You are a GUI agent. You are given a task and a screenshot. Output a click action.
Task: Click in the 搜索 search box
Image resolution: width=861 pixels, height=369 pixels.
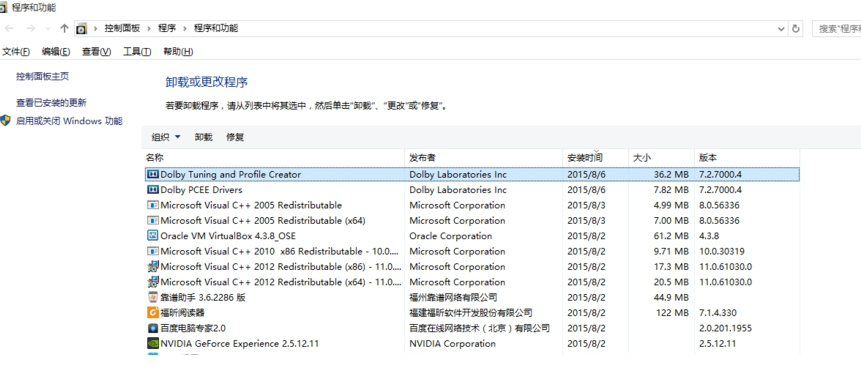click(x=836, y=29)
